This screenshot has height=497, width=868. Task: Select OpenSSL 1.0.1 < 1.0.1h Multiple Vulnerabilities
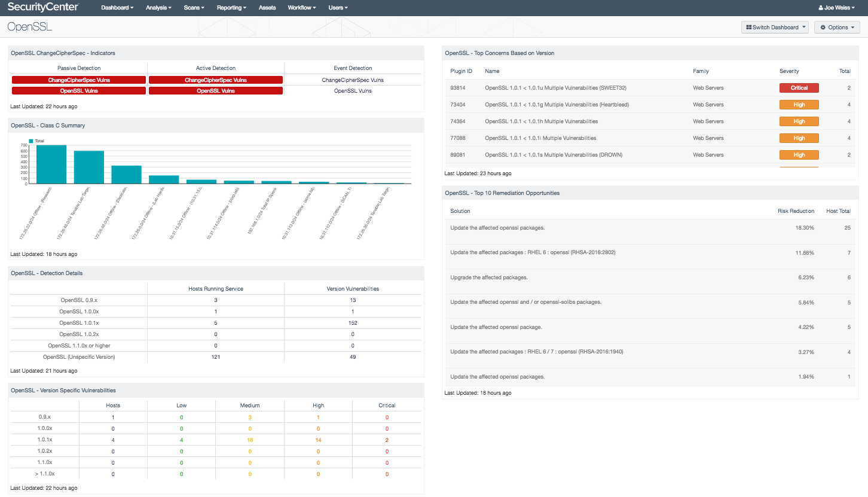pos(541,121)
